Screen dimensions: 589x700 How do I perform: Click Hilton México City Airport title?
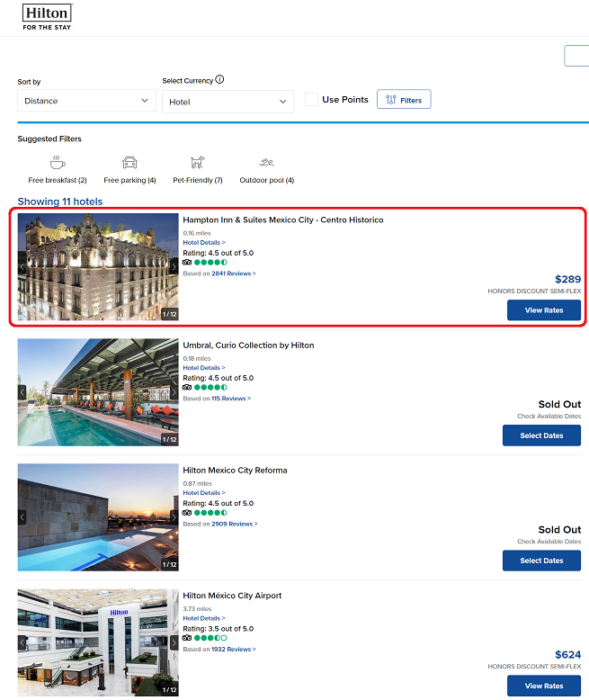click(232, 596)
